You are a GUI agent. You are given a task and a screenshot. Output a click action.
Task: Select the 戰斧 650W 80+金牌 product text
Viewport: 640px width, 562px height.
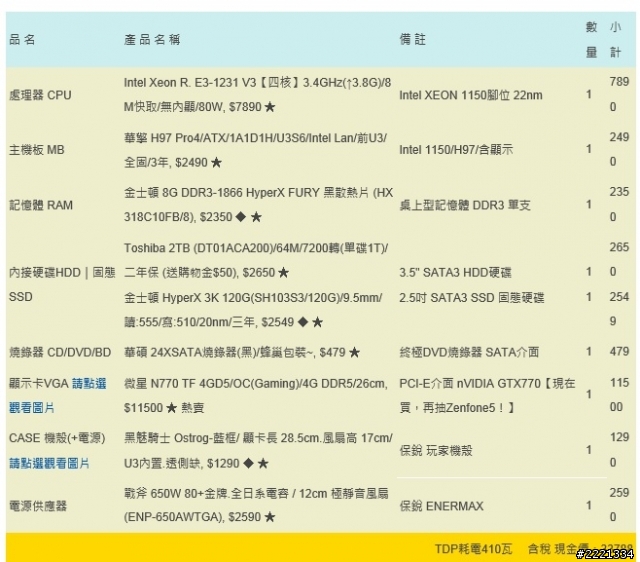coord(256,505)
